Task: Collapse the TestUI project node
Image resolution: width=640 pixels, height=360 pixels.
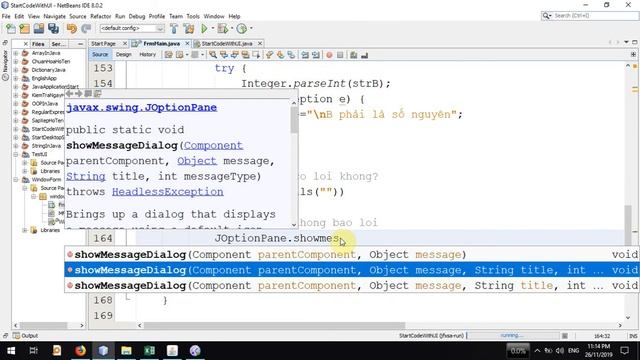Action: (x=16, y=154)
